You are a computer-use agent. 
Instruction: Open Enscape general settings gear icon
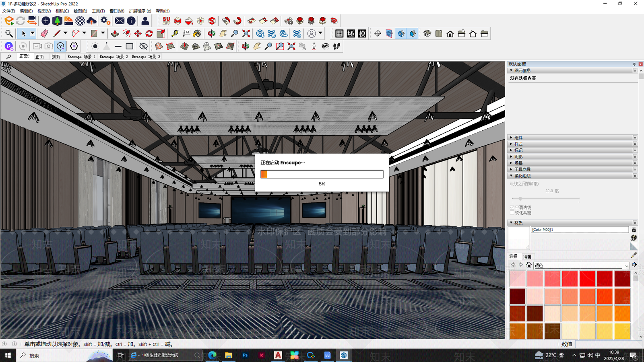tap(105, 21)
